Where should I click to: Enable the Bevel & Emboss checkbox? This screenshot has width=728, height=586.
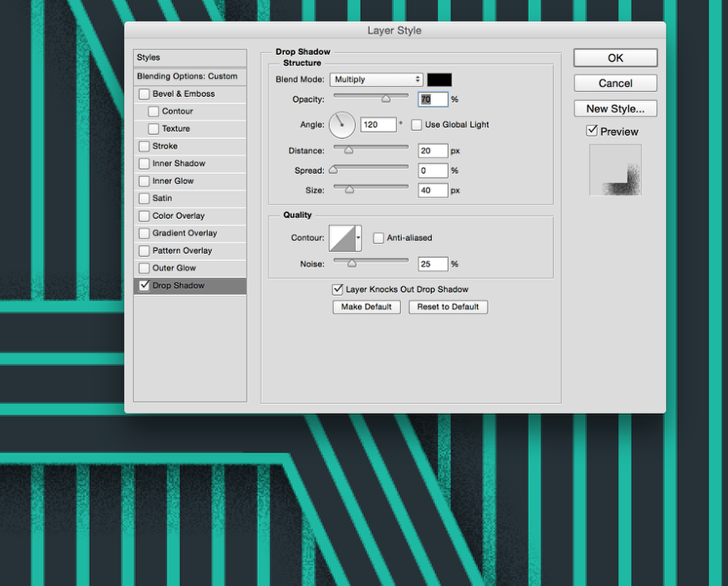point(144,94)
